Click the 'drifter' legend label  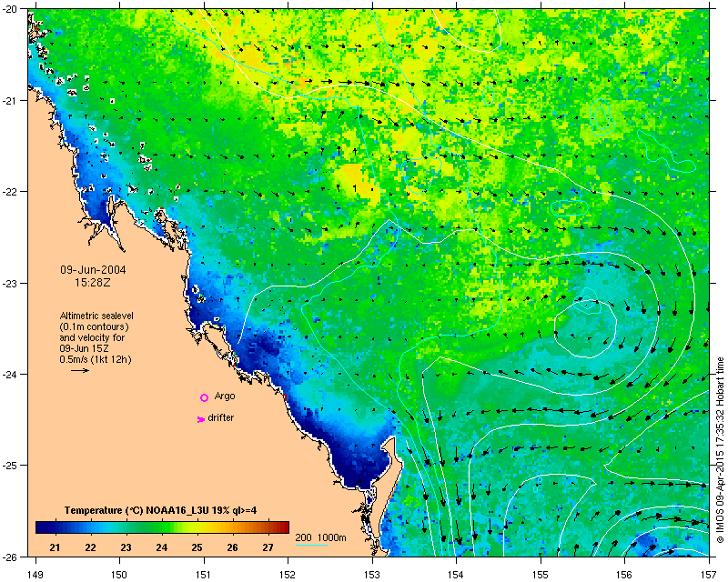[x=221, y=417]
